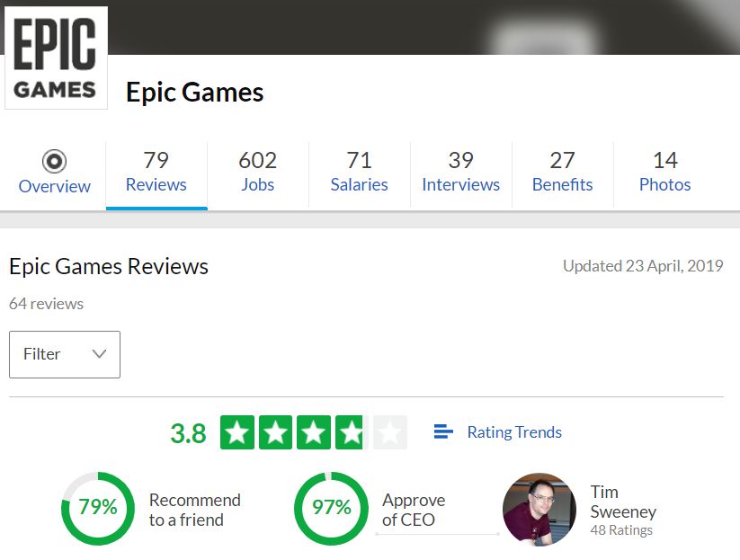The height and width of the screenshot is (560, 740).
Task: Click the 3.8 star rating bar
Action: coord(314,432)
